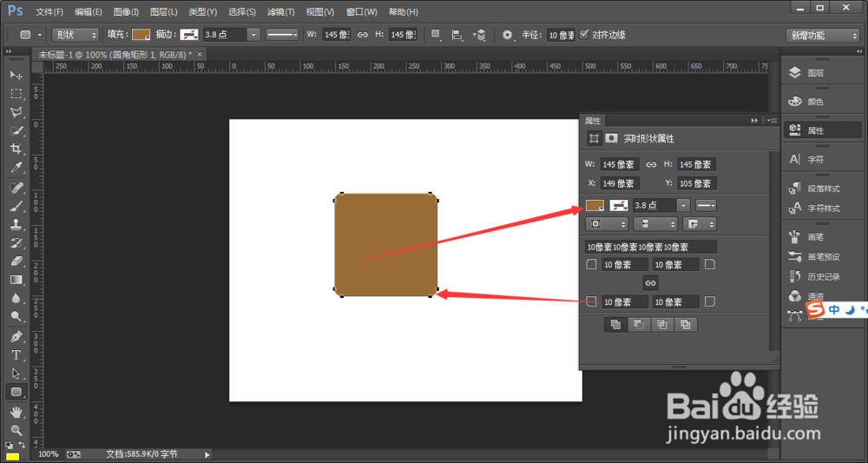Click fill color swatch in options bar
The width and height of the screenshot is (868, 463).
coord(141,35)
